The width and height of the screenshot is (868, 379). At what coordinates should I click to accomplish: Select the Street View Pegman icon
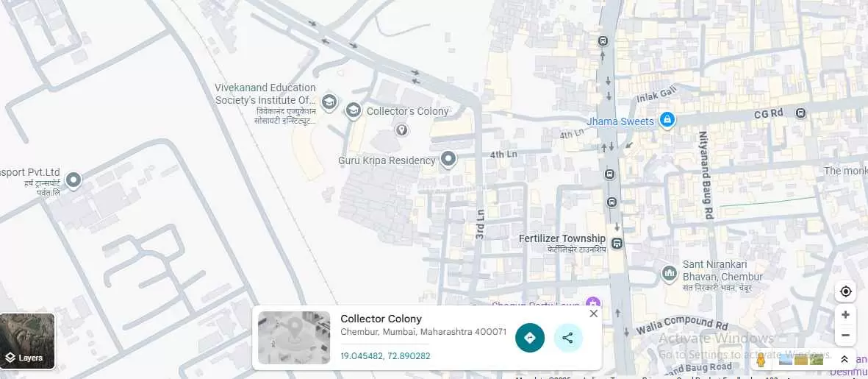[761, 360]
